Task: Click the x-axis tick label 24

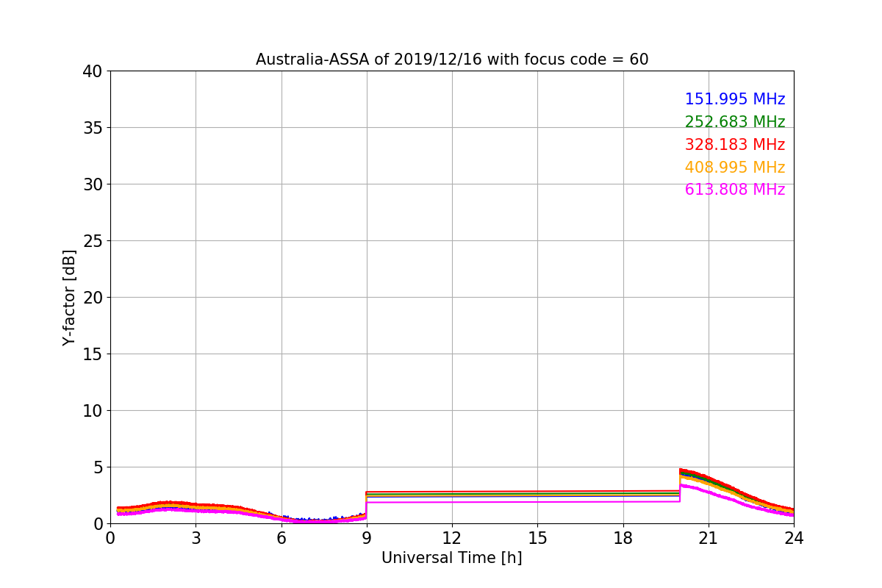Action: click(x=794, y=538)
